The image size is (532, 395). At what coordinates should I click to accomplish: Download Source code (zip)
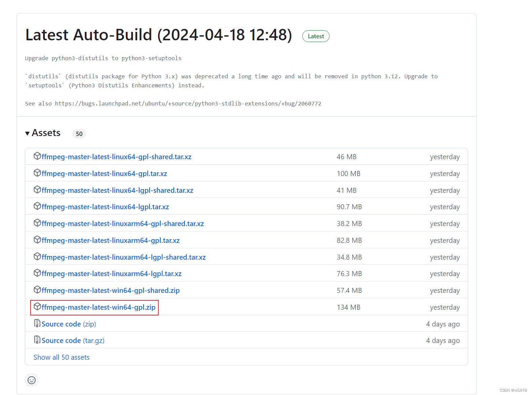pyautogui.click(x=69, y=324)
